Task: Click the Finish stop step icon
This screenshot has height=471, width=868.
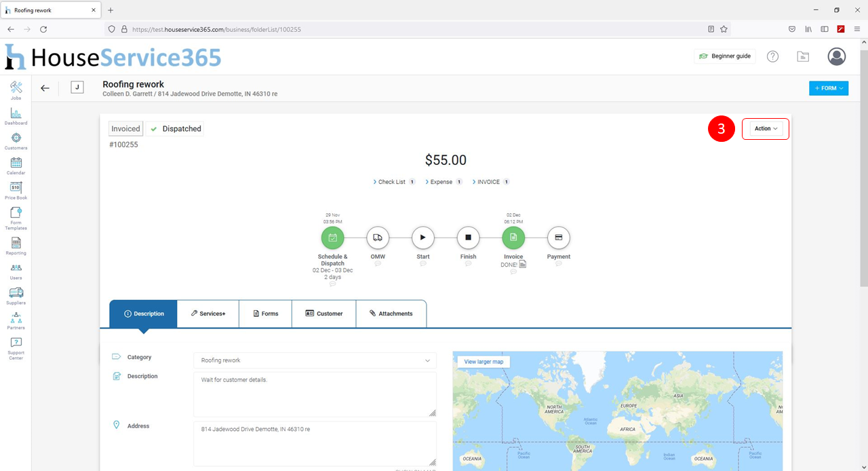Action: tap(468, 238)
